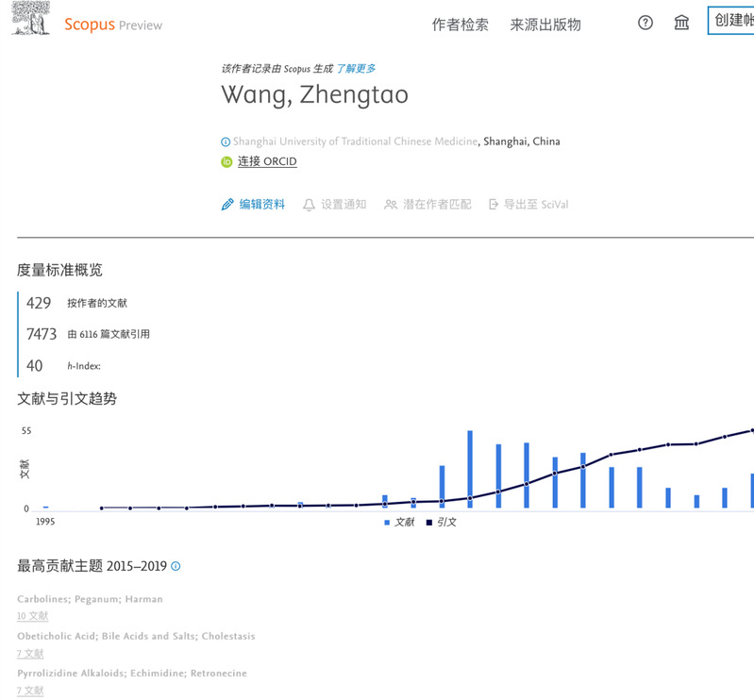Open Shanghai University of Traditional Chinese Medicine link
The height and width of the screenshot is (700, 754).
click(x=355, y=142)
